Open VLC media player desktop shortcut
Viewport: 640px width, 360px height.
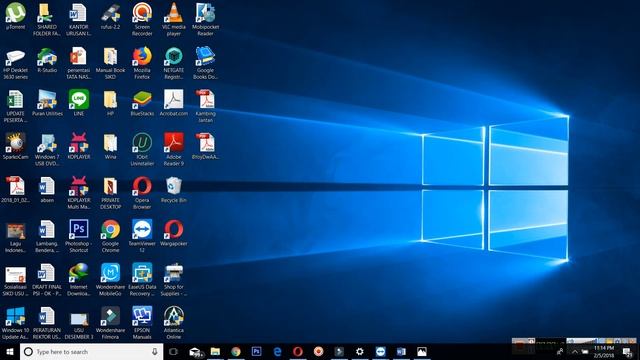173,19
